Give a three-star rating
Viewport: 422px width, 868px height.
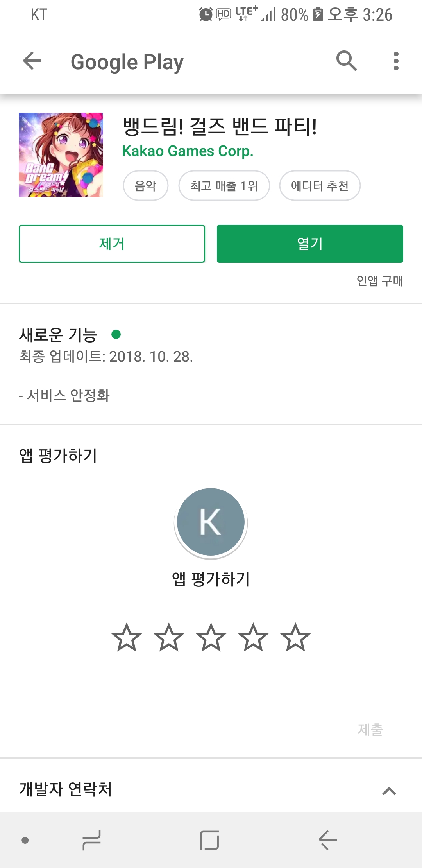211,638
